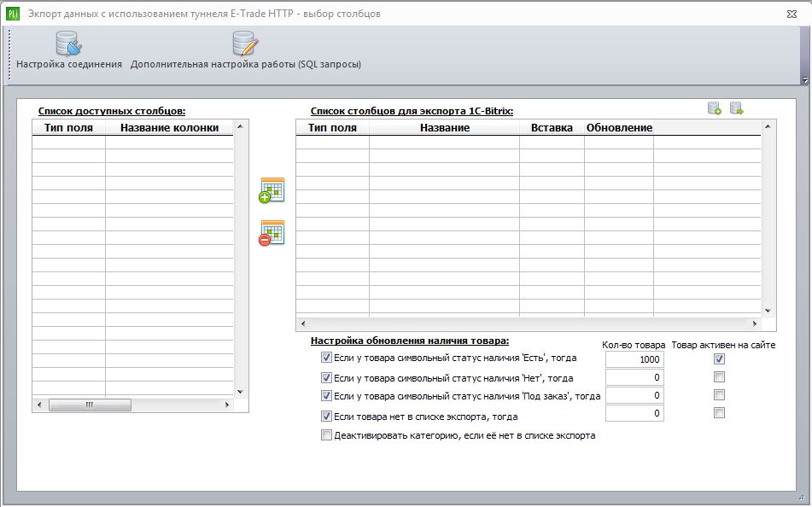Click the remove column from export icon
This screenshot has width=812, height=507.
[272, 233]
